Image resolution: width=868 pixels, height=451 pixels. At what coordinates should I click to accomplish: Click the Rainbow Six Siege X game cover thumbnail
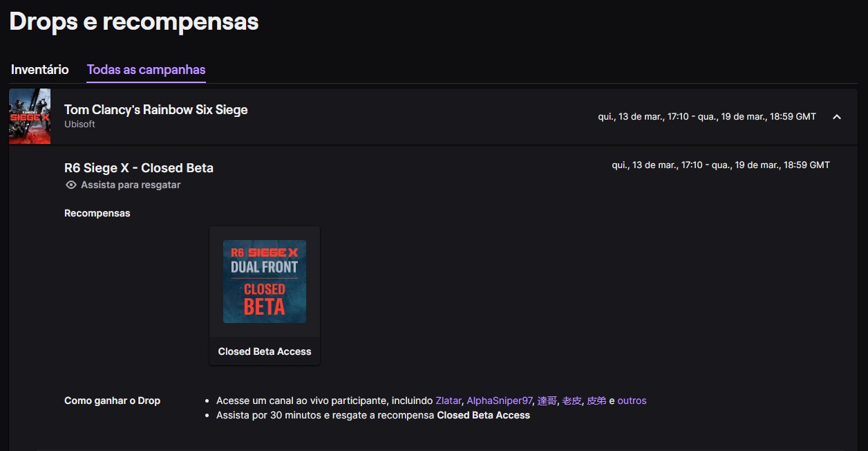pyautogui.click(x=30, y=116)
